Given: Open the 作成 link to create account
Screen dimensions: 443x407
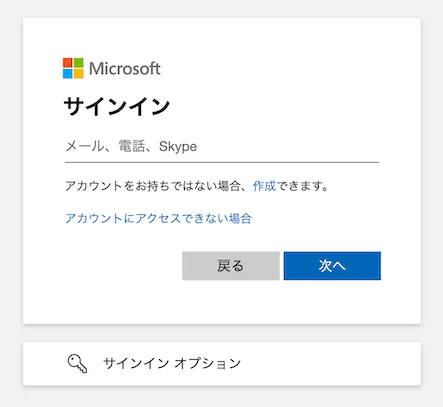Looking at the screenshot, I should tap(264, 186).
